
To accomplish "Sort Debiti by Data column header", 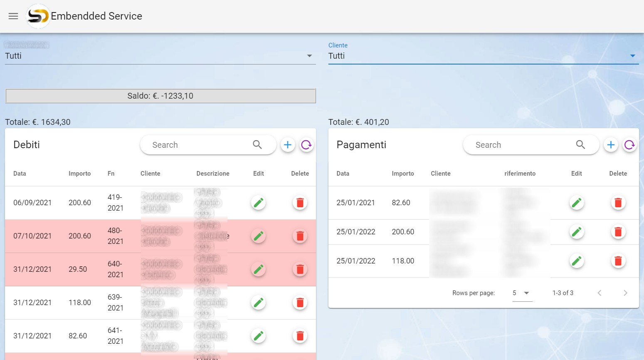I will pyautogui.click(x=20, y=174).
